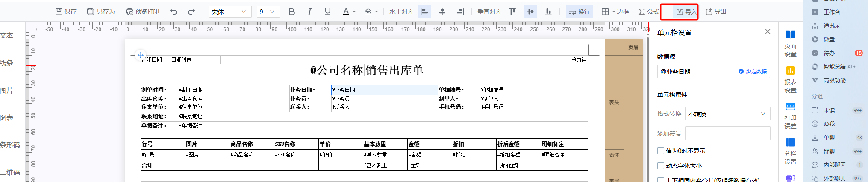Toggle italic formatting
Image resolution: width=868 pixels, height=182 pixels.
[x=309, y=12]
